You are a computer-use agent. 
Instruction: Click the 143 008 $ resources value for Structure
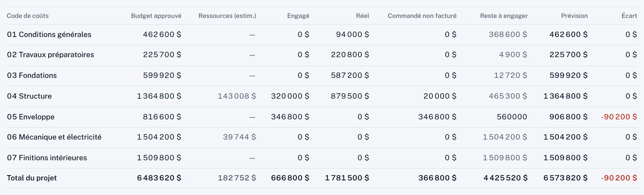coord(237,96)
